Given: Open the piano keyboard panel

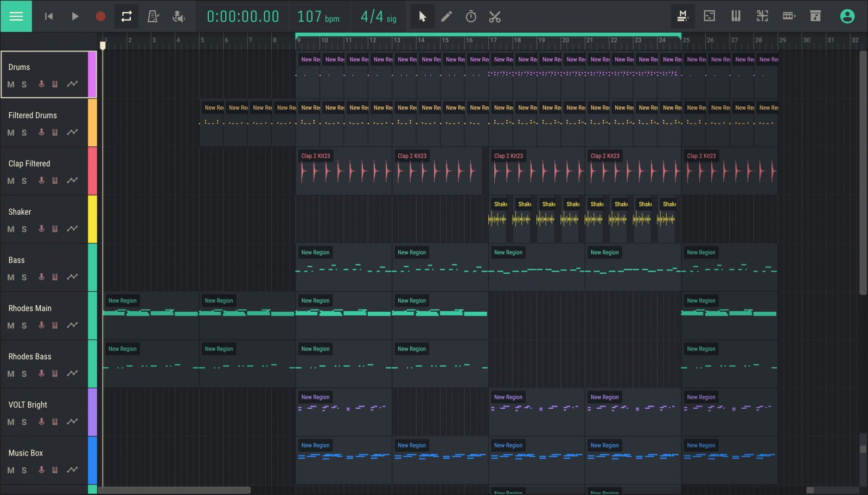Looking at the screenshot, I should [x=736, y=16].
